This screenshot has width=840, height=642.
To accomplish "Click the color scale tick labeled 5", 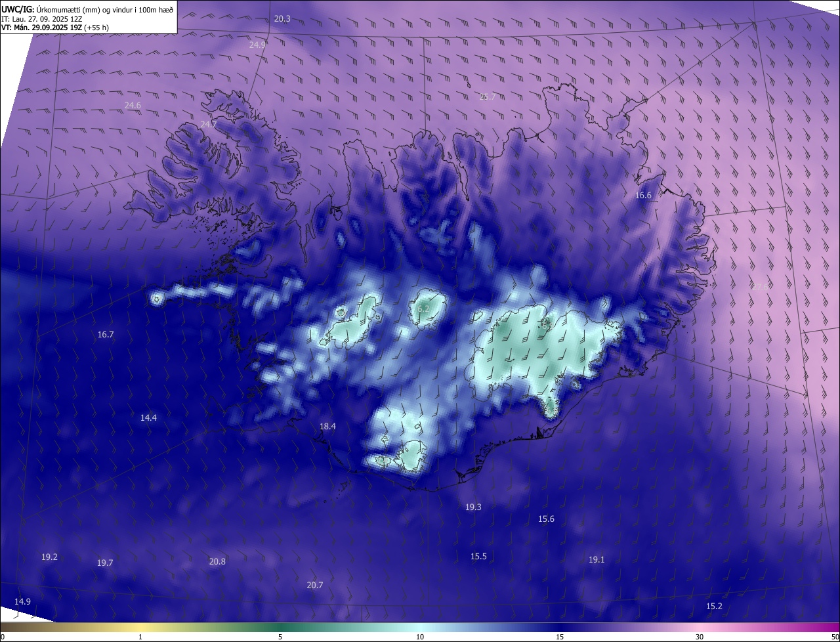I will coord(280,637).
